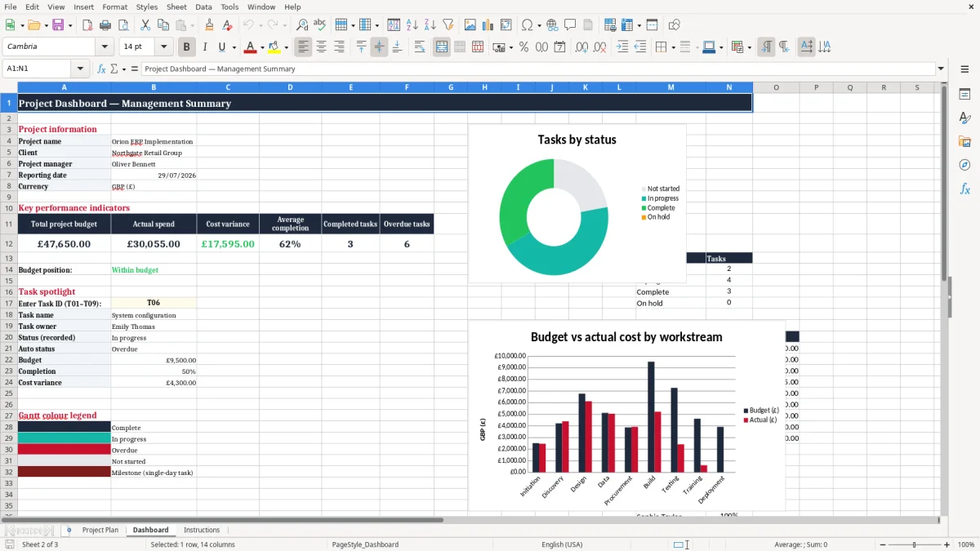Click the zoom slider handle
This screenshot has width=980, height=551.
tap(914, 544)
